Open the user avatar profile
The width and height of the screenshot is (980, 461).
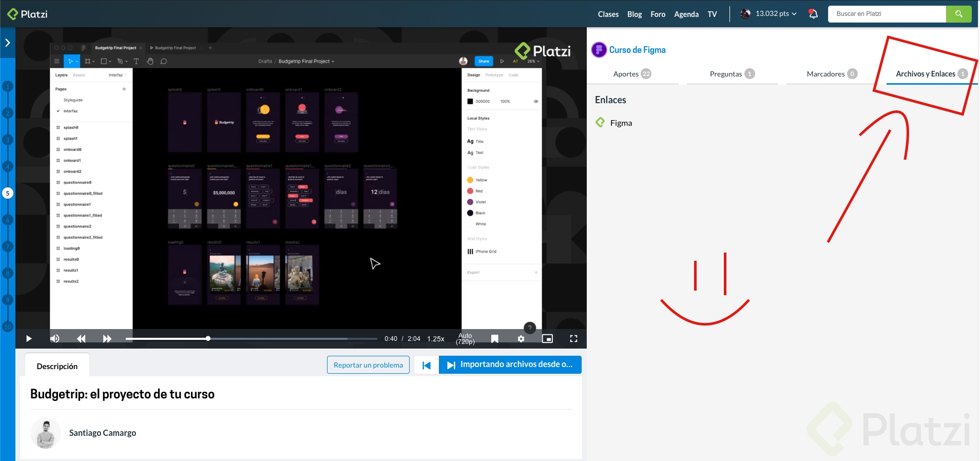click(x=745, y=14)
